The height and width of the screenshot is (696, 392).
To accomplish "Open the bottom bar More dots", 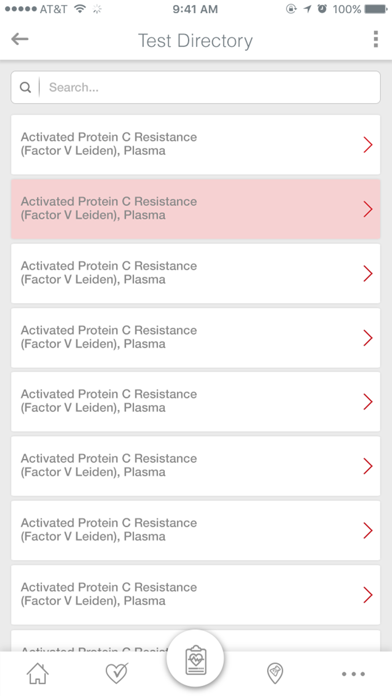I will coord(353,674).
